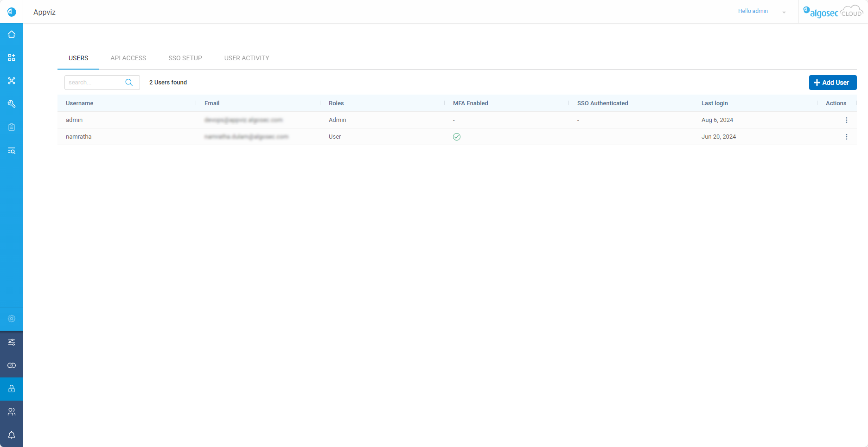The image size is (868, 447).
Task: Switch to the API ACCESS tab
Action: (128, 58)
